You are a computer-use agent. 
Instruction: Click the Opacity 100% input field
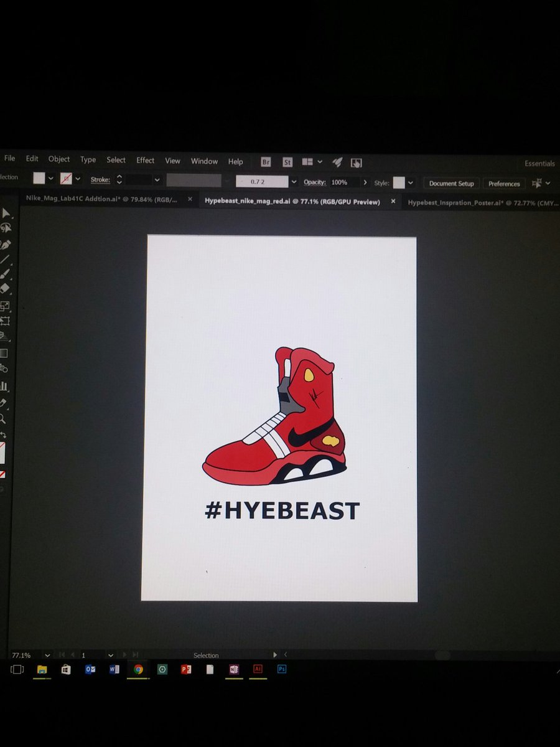coord(344,182)
